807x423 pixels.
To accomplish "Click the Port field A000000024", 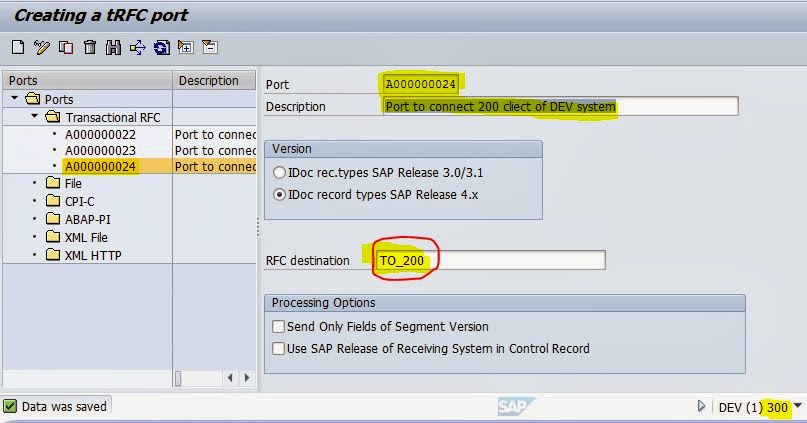I will (x=420, y=84).
